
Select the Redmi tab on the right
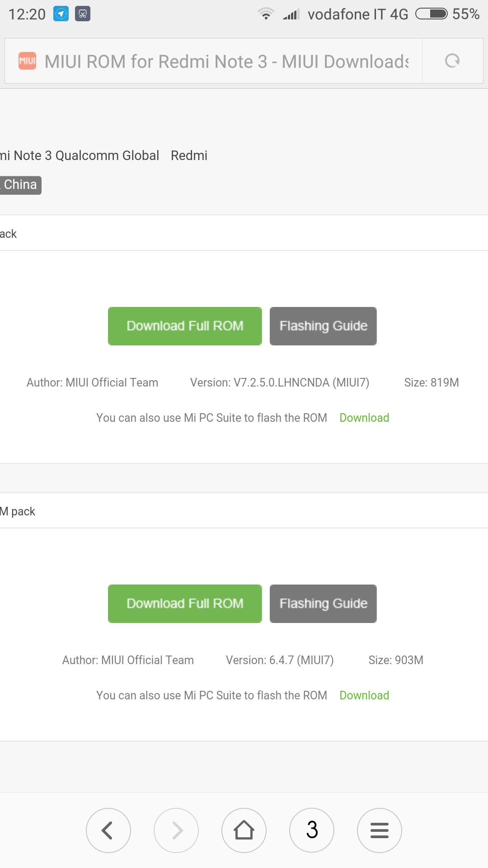tap(189, 156)
